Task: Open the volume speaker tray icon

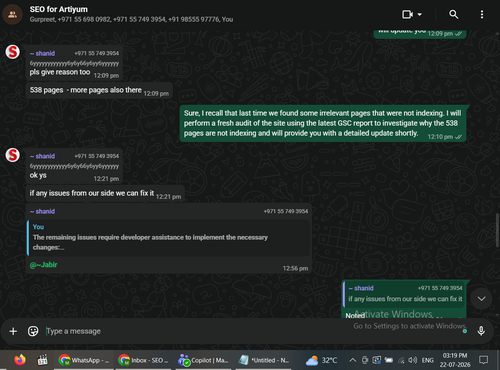Action: pos(413,360)
